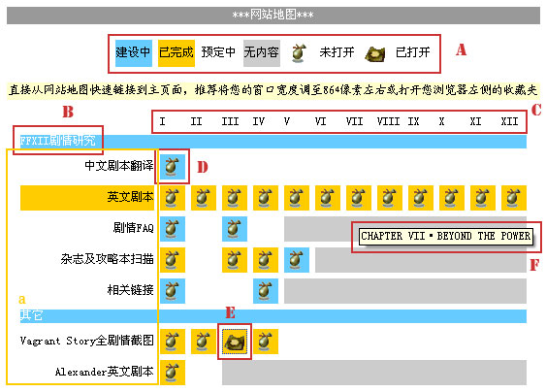The height and width of the screenshot is (392, 546).
Task: Open the 杂志及攻略本扫描 chapter V icon
Action: (x=297, y=260)
